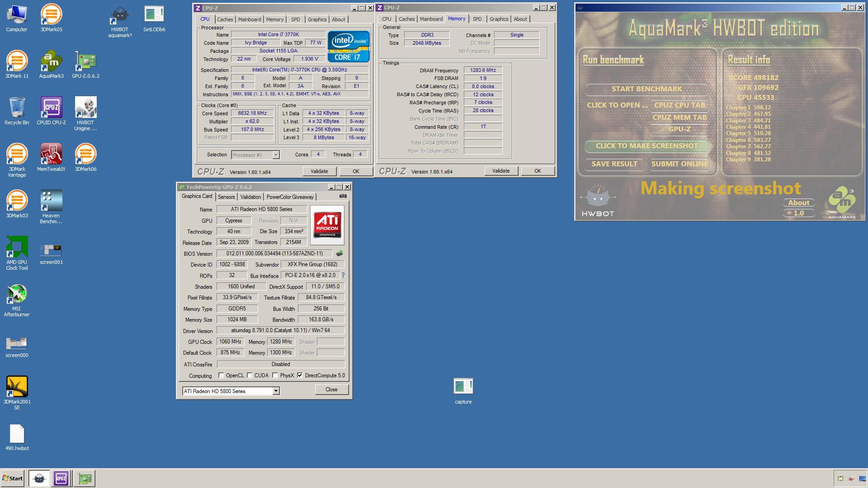Open the MemTweakIt shortcut
Screen dimensions: 868x488
[x=51, y=158]
